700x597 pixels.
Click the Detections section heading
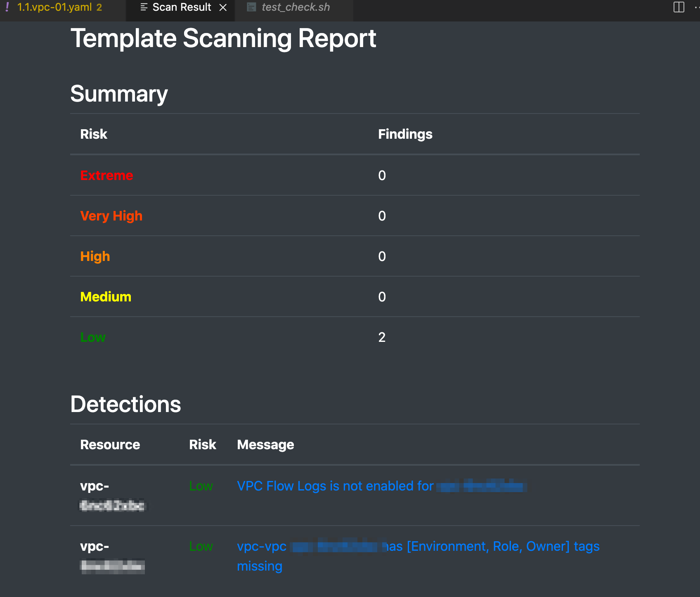(x=125, y=404)
